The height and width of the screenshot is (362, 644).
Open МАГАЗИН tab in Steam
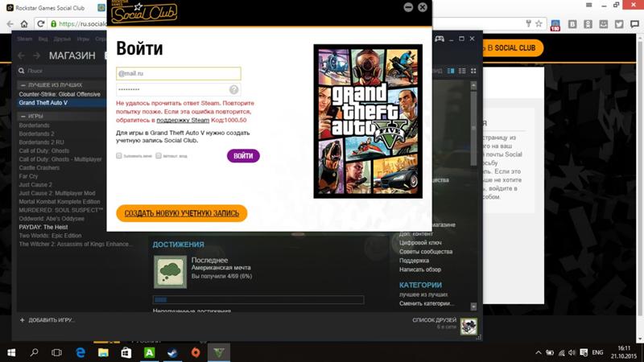[x=72, y=56]
